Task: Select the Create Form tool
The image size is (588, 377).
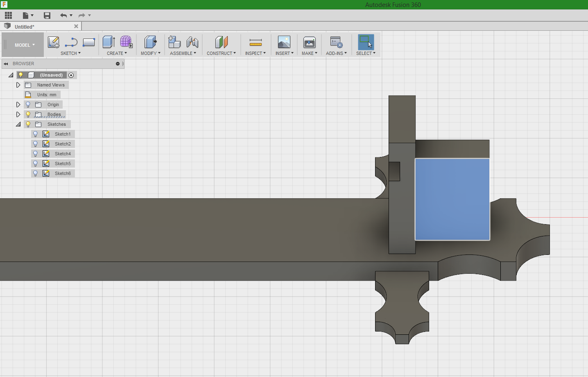Action: (x=126, y=42)
